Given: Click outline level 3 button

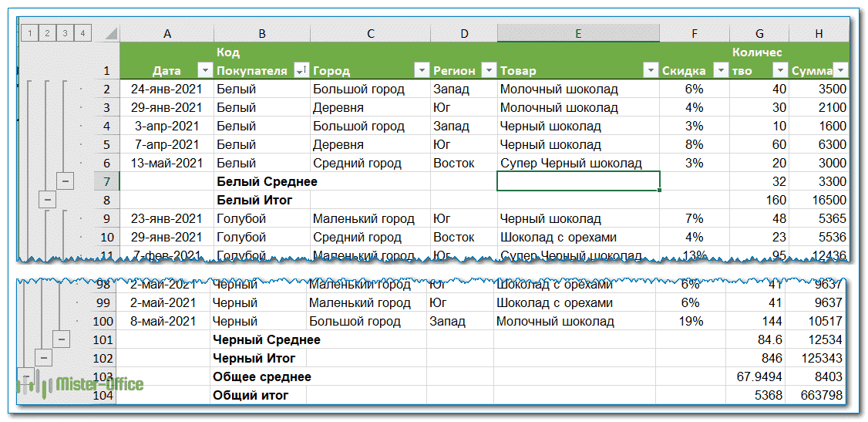Looking at the screenshot, I should click(65, 33).
